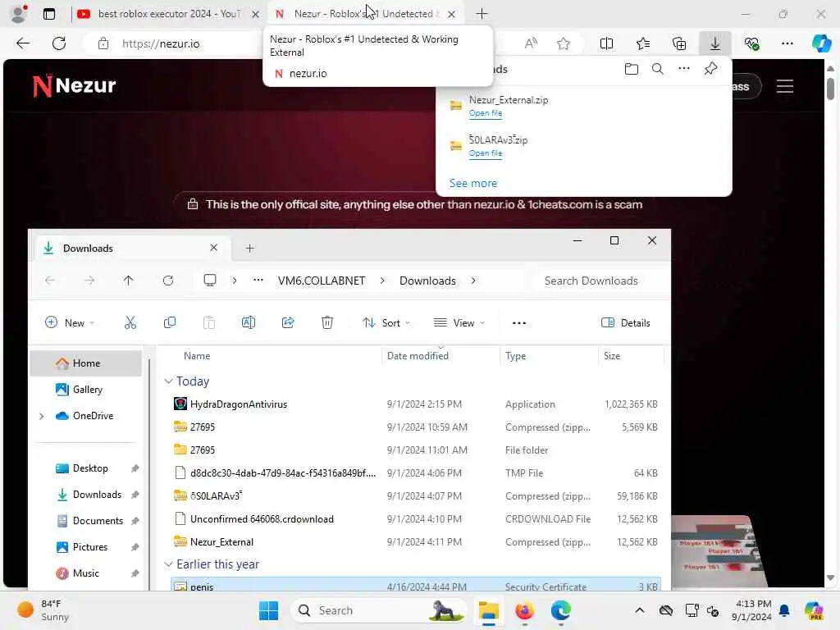Screen dimensions: 840x630
Task: Refresh the Explorer Downloads folder
Action: click(168, 281)
